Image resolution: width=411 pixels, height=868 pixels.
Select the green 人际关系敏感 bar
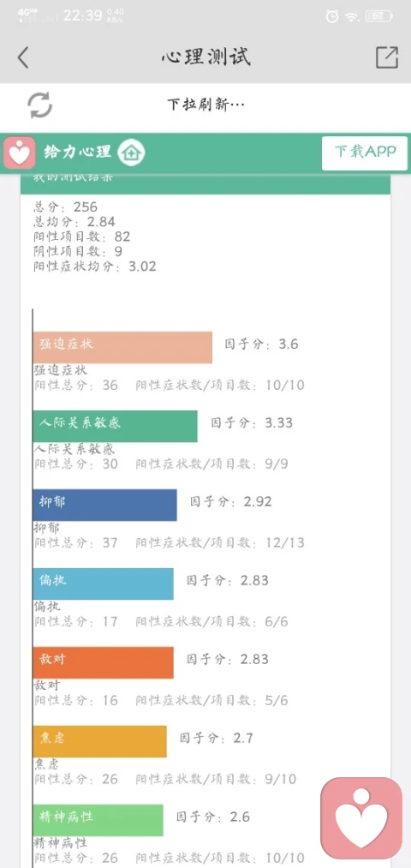click(115, 426)
